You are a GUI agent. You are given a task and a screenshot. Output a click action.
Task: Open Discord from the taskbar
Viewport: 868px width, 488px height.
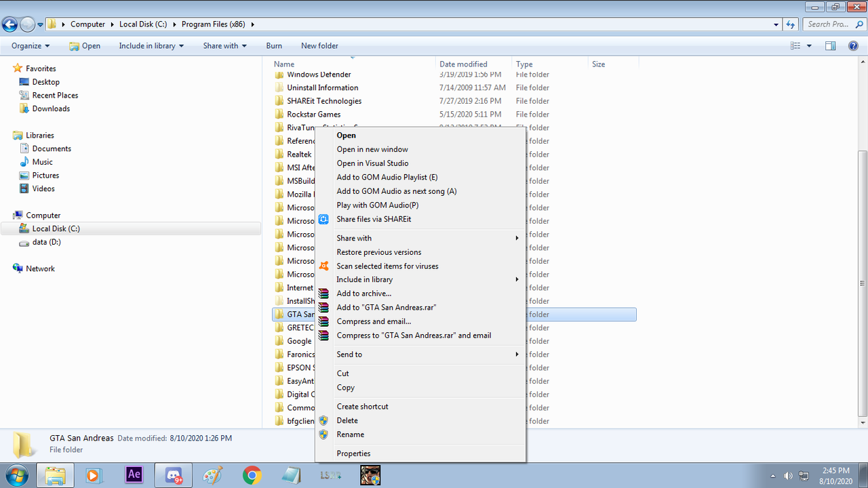[174, 475]
